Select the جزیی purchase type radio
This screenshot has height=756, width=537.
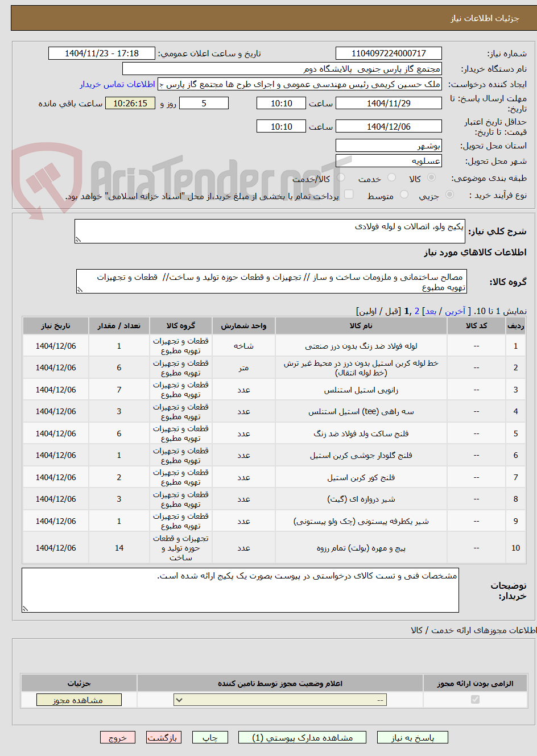[x=449, y=195]
